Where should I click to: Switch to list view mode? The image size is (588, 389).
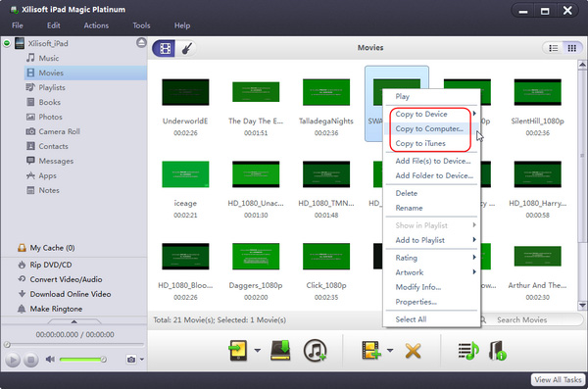(x=553, y=48)
